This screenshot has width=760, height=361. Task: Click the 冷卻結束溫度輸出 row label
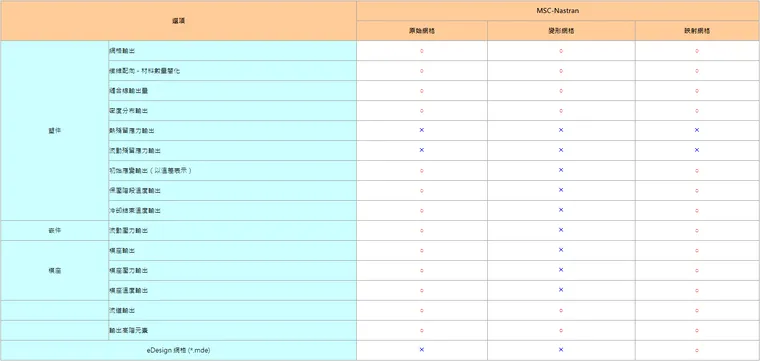click(135, 211)
